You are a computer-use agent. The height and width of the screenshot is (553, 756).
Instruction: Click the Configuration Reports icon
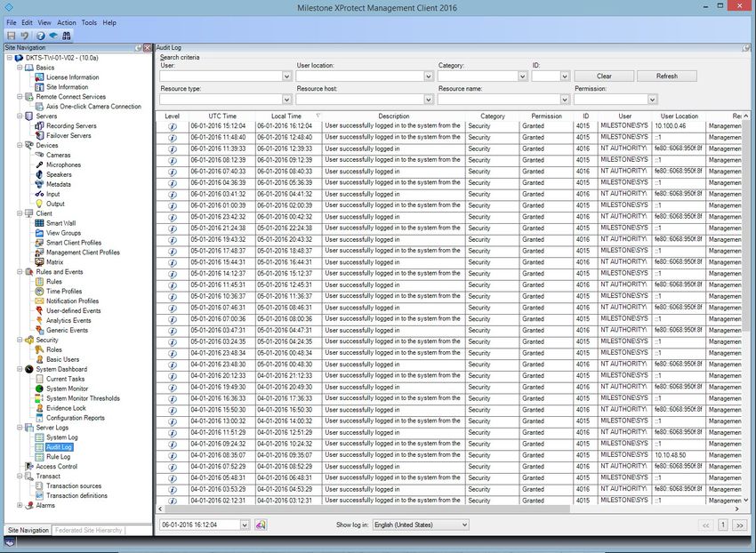point(39,418)
